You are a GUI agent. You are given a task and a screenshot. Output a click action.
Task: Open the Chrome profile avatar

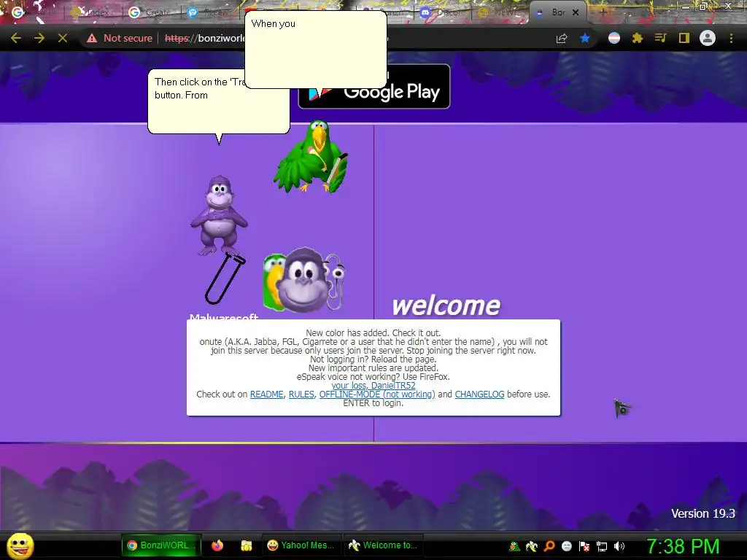pyautogui.click(x=708, y=38)
